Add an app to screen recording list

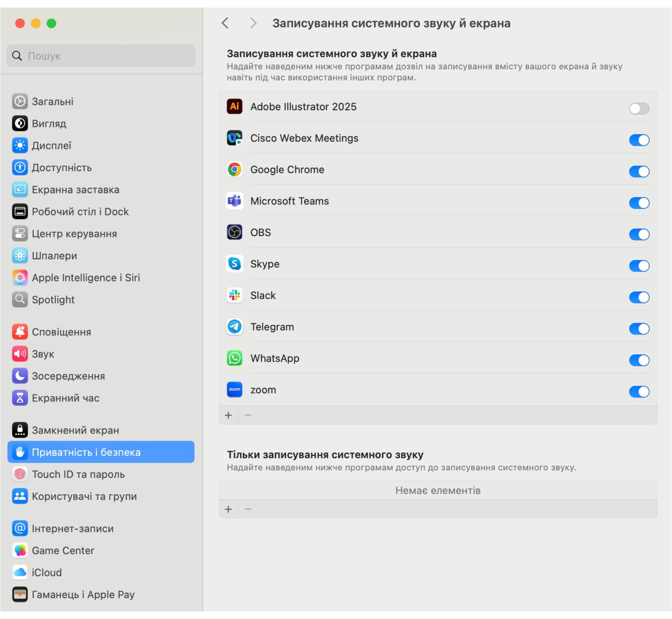[229, 415]
